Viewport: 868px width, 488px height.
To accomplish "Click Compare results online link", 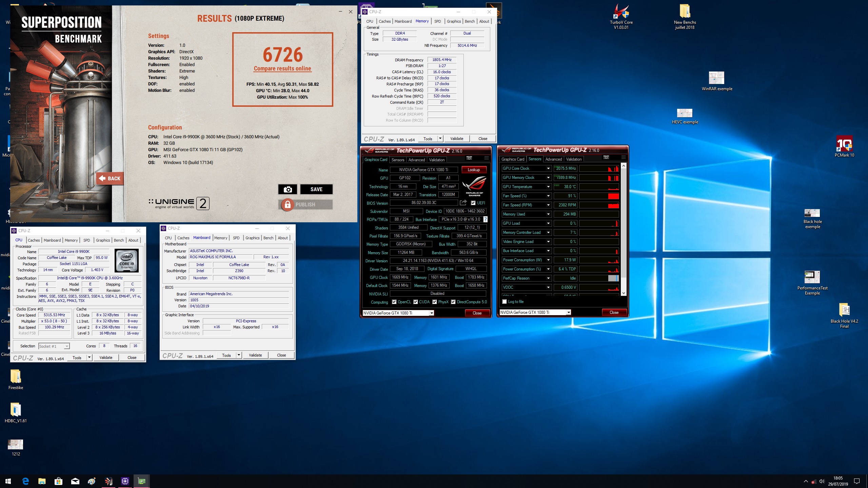I will pos(282,68).
